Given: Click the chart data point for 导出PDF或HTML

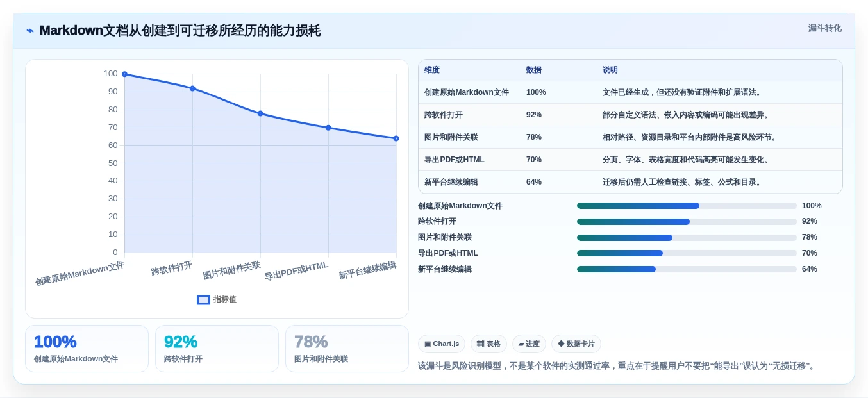Looking at the screenshot, I should click(328, 128).
